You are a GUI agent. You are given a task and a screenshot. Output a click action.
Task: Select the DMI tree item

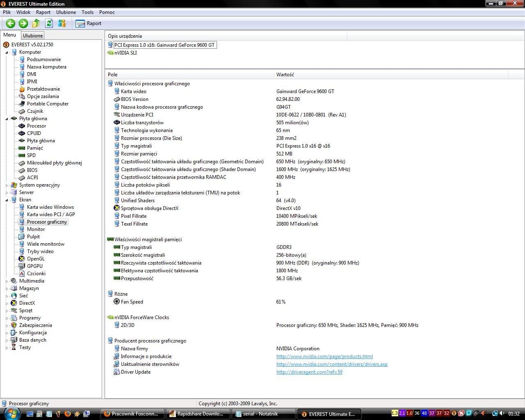pos(32,74)
